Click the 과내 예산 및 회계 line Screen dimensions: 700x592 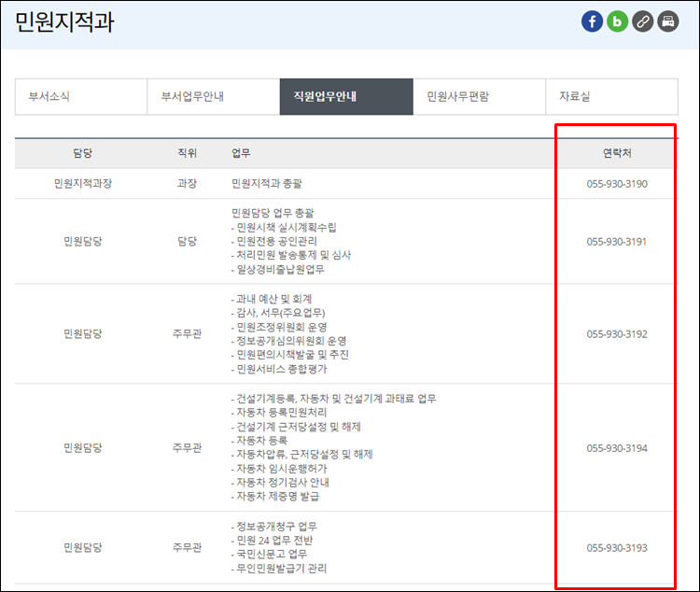(272, 299)
